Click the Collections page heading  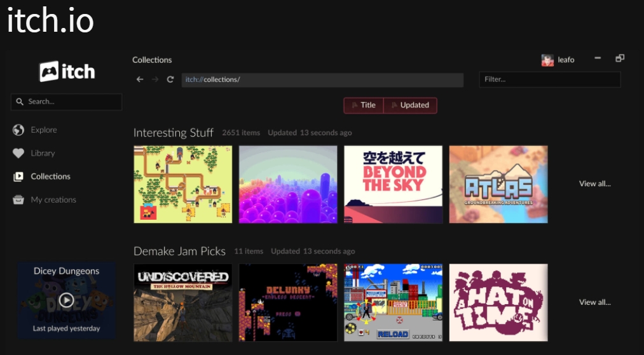click(x=152, y=60)
